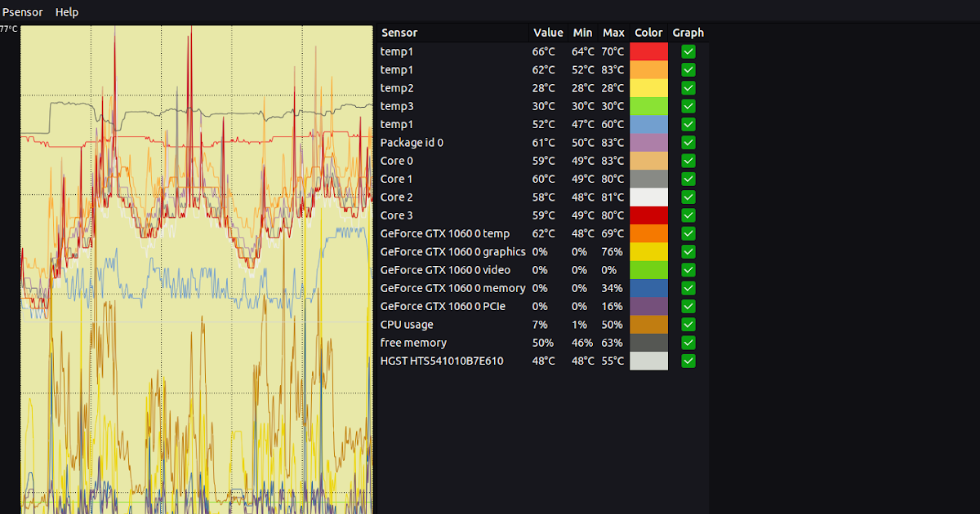980x514 pixels.
Task: Open the Help menu
Action: [x=66, y=11]
